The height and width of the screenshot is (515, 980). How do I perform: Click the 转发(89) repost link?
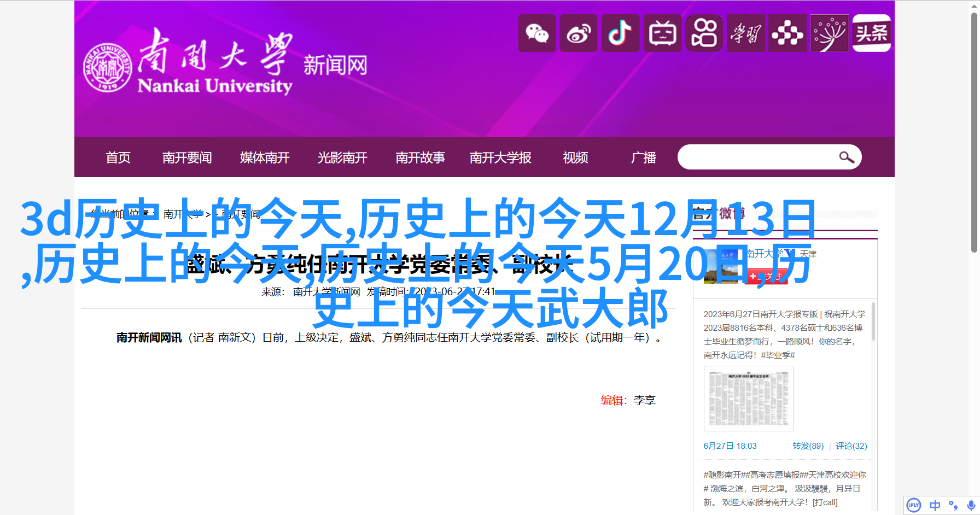pyautogui.click(x=808, y=446)
